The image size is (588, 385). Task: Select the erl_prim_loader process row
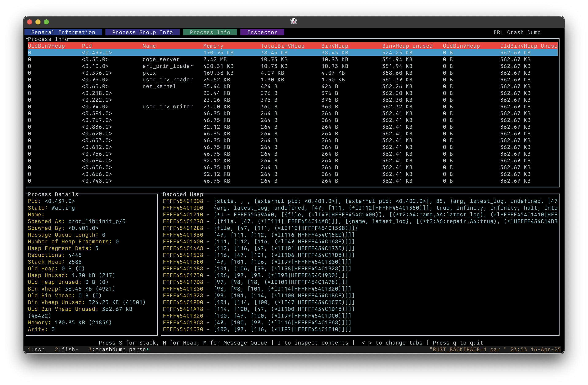pos(167,66)
